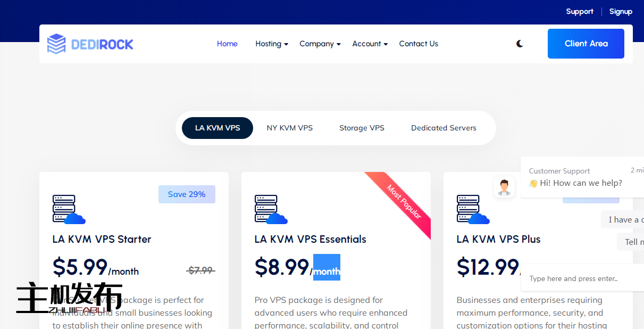Expand the Hosting dropdown menu
Image resolution: width=644 pixels, height=329 pixels.
pyautogui.click(x=271, y=44)
